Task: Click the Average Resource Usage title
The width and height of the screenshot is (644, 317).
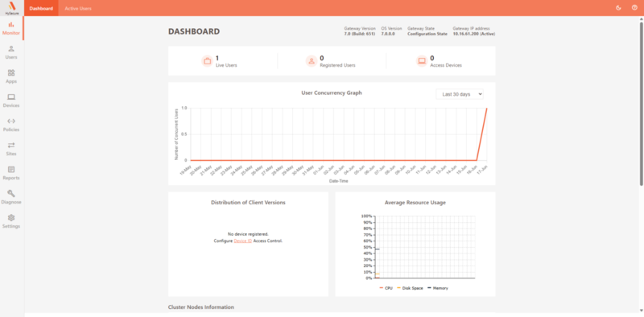Action: click(x=415, y=203)
